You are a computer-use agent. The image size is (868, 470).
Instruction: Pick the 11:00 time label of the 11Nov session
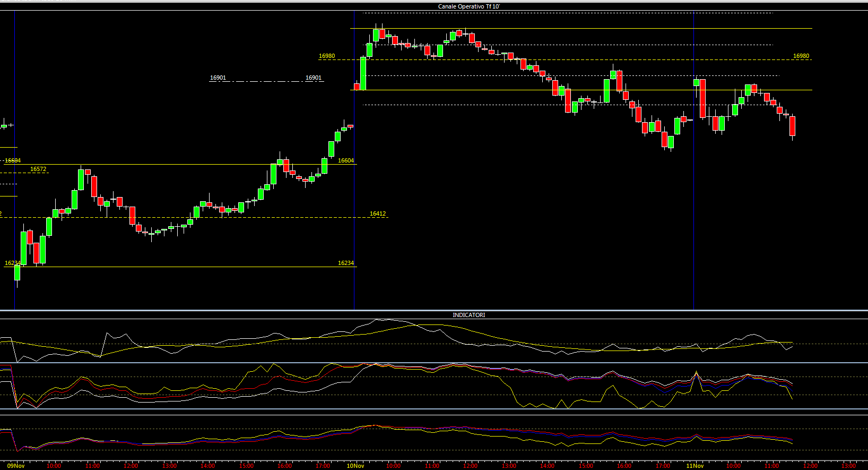point(771,466)
